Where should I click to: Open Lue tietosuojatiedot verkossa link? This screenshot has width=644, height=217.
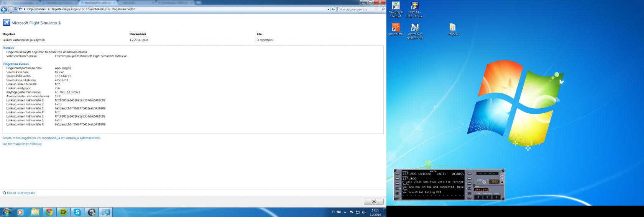coord(22,144)
